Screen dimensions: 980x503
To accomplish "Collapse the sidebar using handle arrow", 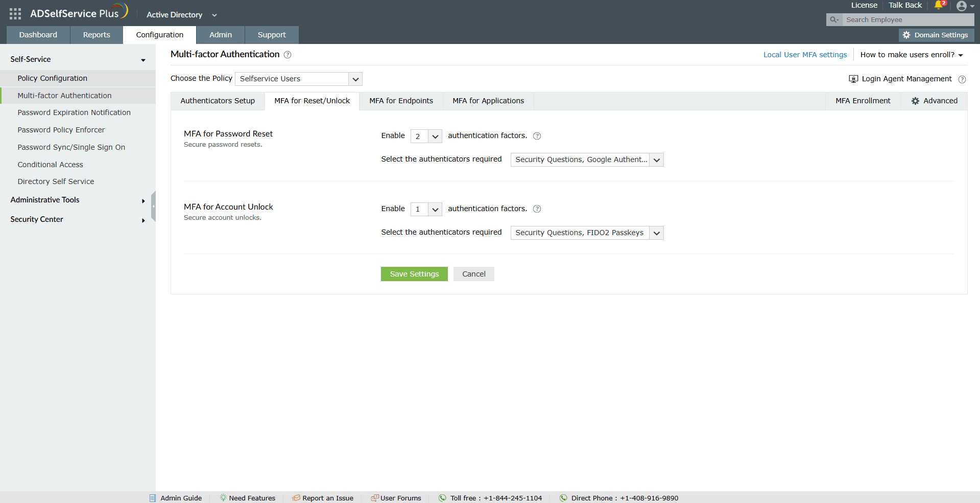I will click(x=153, y=206).
